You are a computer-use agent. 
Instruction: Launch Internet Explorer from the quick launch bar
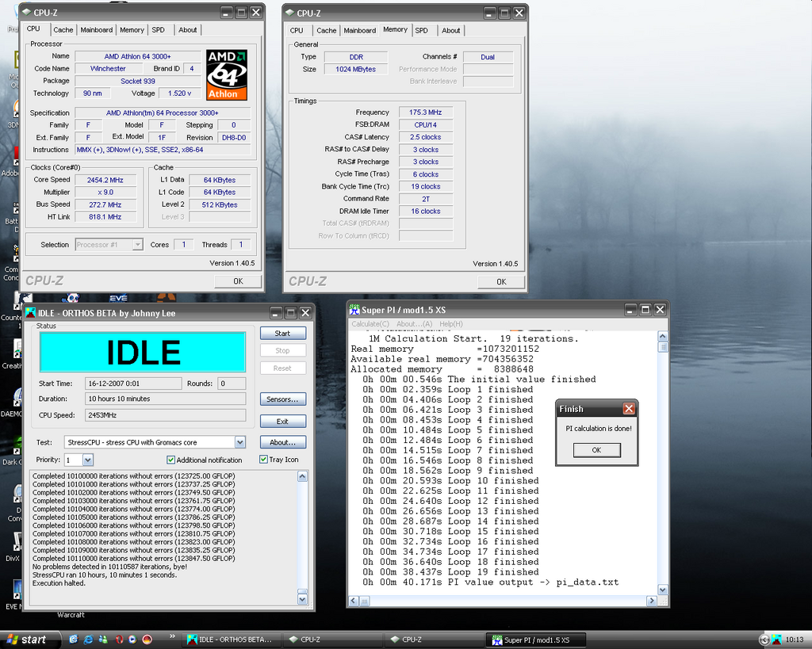tap(89, 639)
